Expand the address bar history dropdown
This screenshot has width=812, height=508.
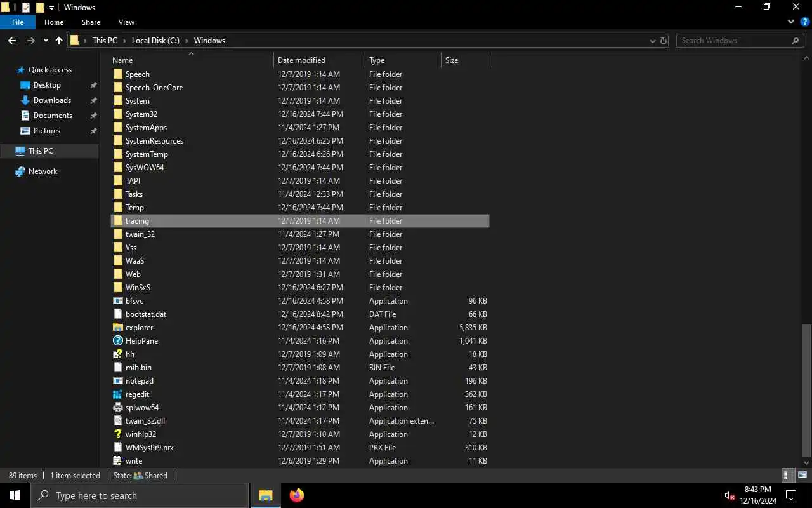tap(652, 41)
